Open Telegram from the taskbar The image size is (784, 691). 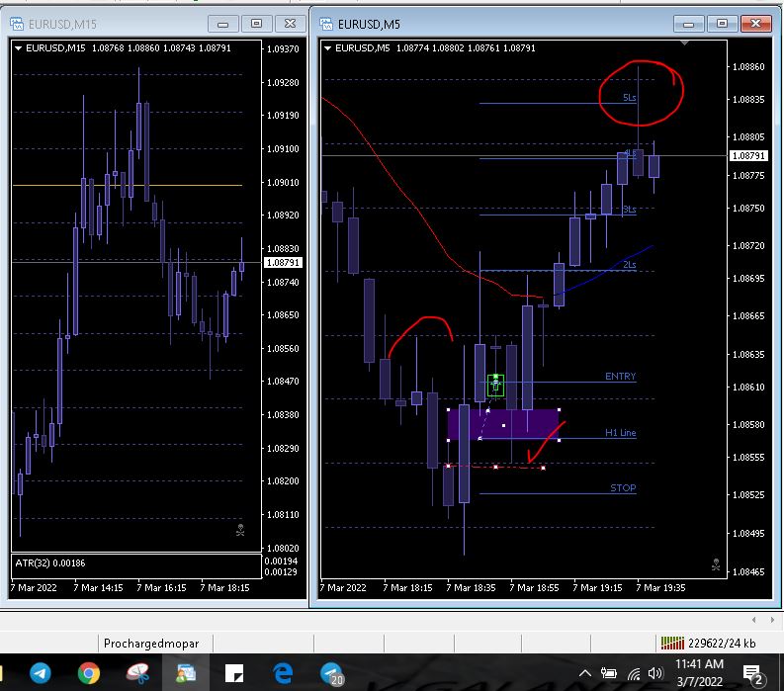coord(41,673)
